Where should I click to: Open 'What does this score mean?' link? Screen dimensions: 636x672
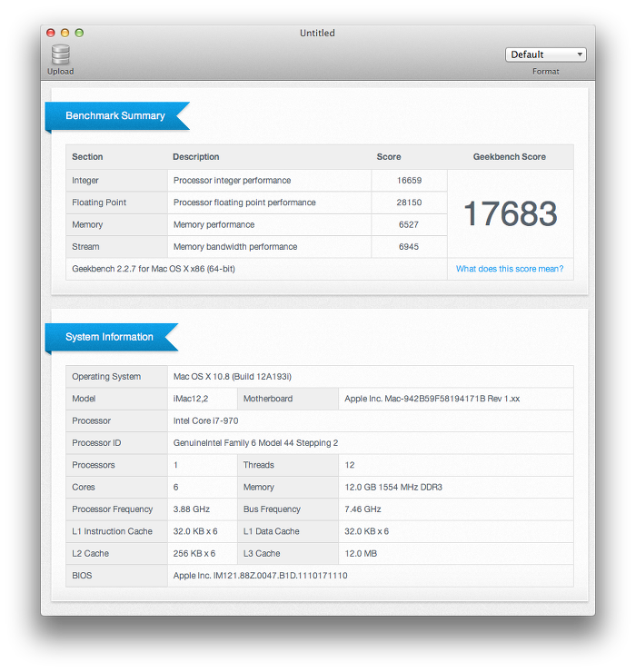coord(510,269)
